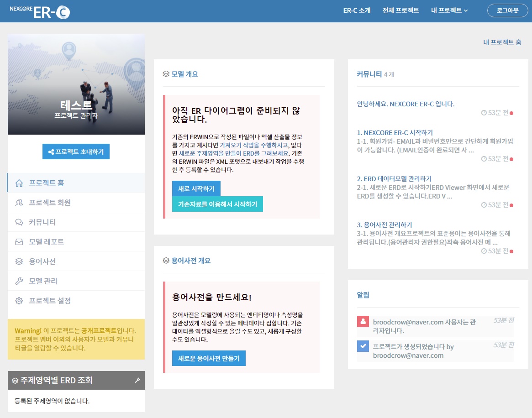The width and height of the screenshot is (532, 418).
Task: Click the home icon beside 프로젝트 홈
Action: (x=19, y=183)
